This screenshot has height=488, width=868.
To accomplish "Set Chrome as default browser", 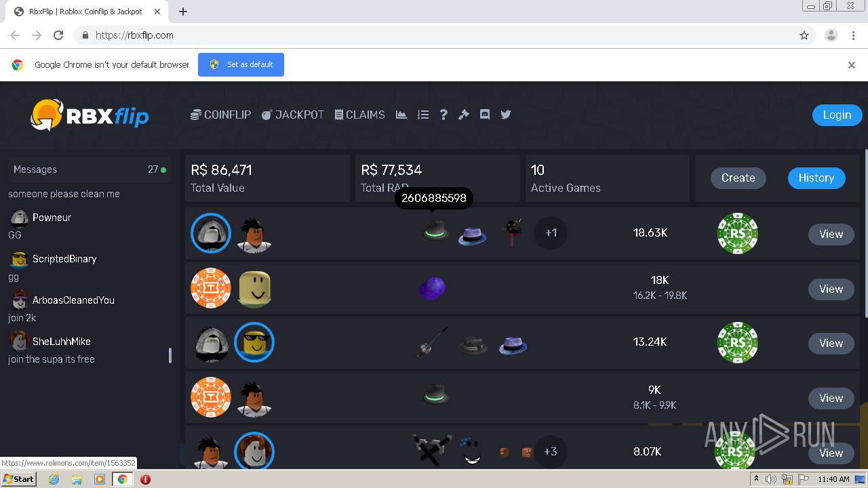I will (241, 64).
